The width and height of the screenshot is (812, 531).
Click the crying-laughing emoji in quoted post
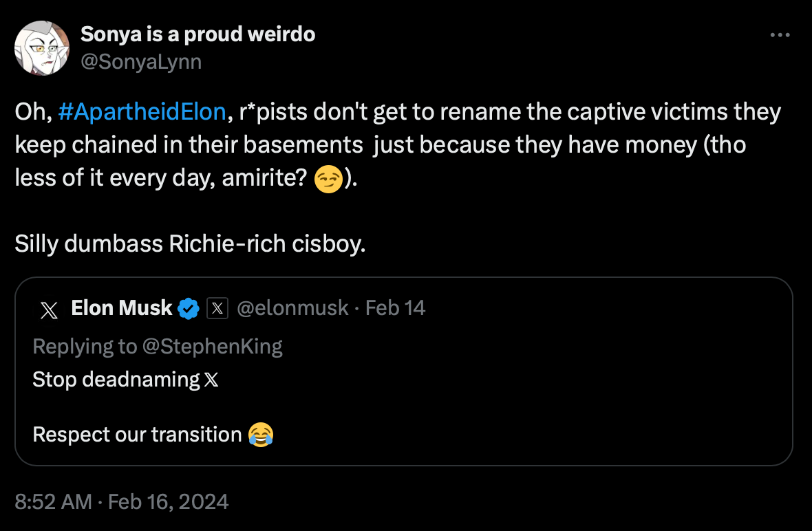click(261, 435)
